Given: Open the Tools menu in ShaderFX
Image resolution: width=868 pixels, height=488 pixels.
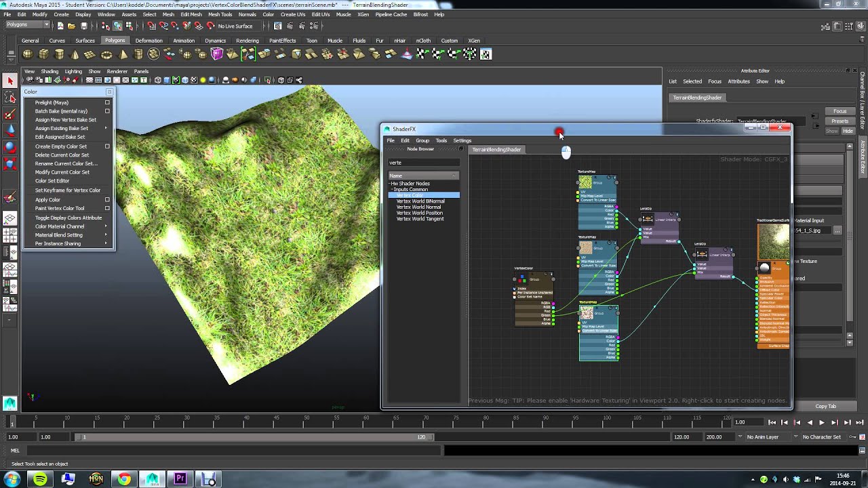Looking at the screenshot, I should pyautogui.click(x=441, y=140).
